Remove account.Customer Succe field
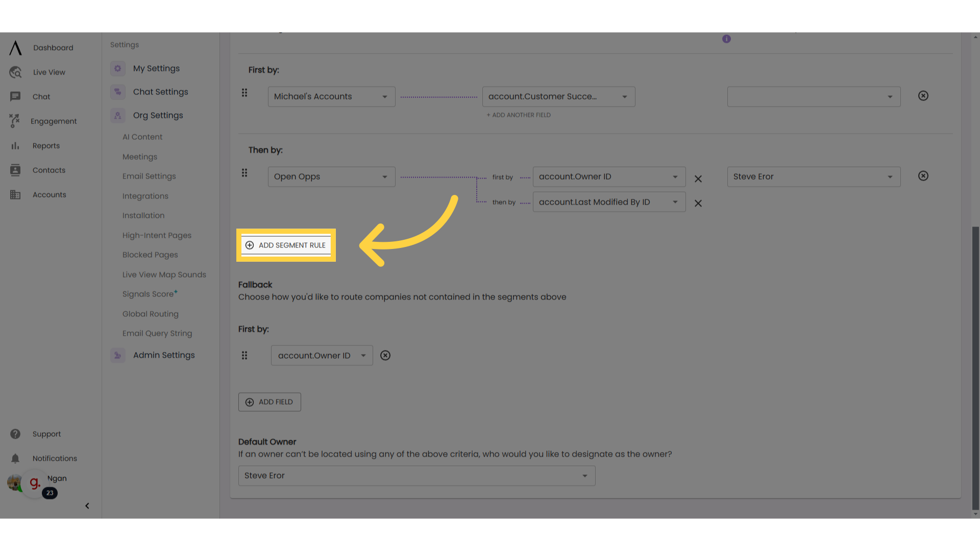 tap(923, 95)
